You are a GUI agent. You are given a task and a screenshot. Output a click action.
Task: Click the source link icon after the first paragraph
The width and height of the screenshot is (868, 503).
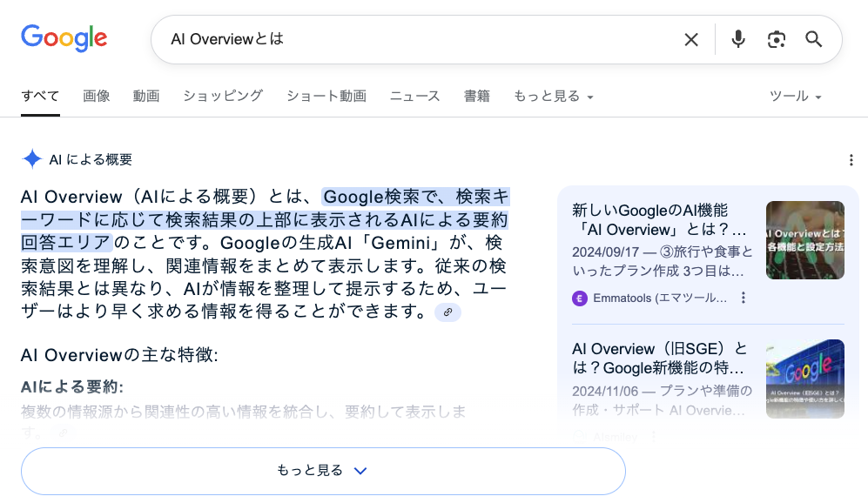tap(447, 312)
